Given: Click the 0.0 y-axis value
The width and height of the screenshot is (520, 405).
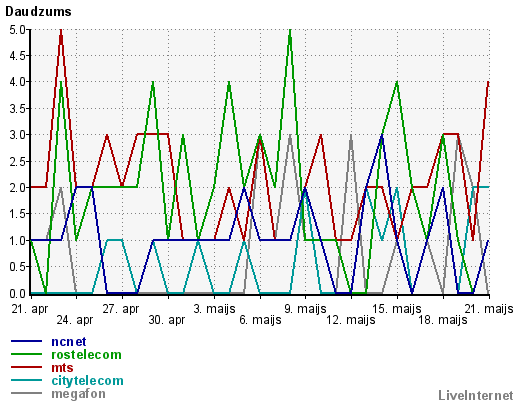Looking at the screenshot, I should coord(17,293).
